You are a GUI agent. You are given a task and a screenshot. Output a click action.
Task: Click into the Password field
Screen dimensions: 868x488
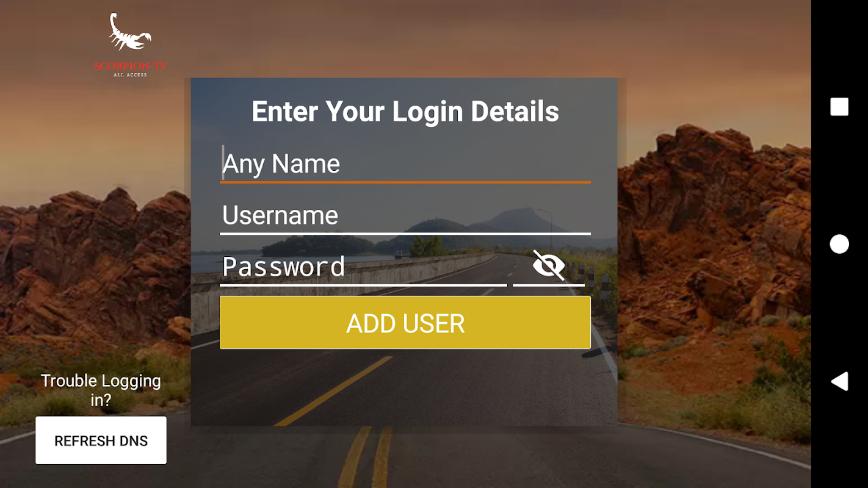(363, 267)
